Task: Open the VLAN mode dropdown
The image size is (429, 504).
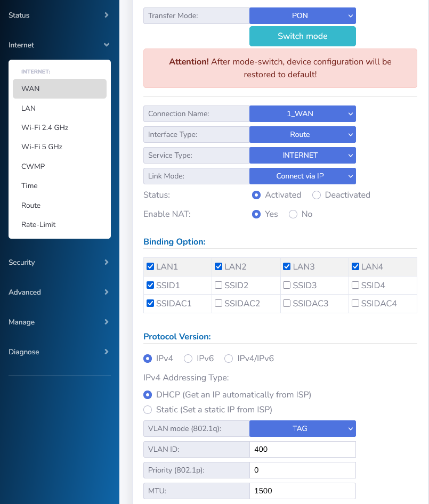Action: coord(302,428)
